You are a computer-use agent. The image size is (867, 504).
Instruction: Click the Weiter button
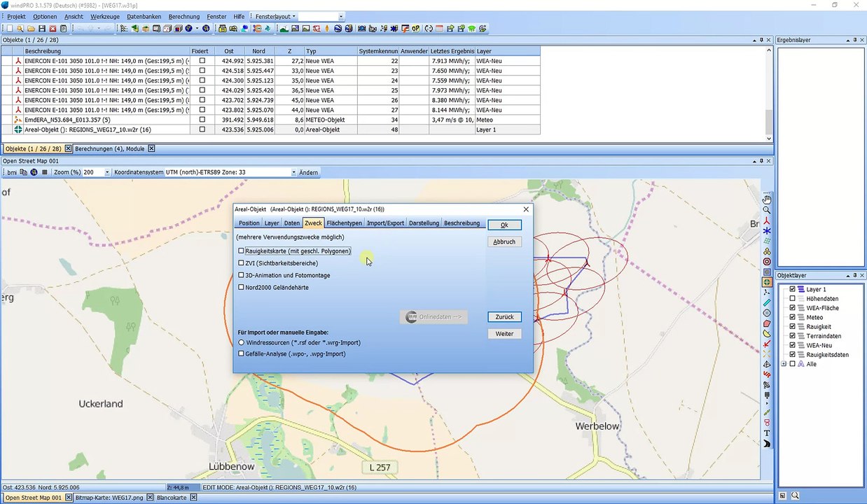tap(504, 334)
